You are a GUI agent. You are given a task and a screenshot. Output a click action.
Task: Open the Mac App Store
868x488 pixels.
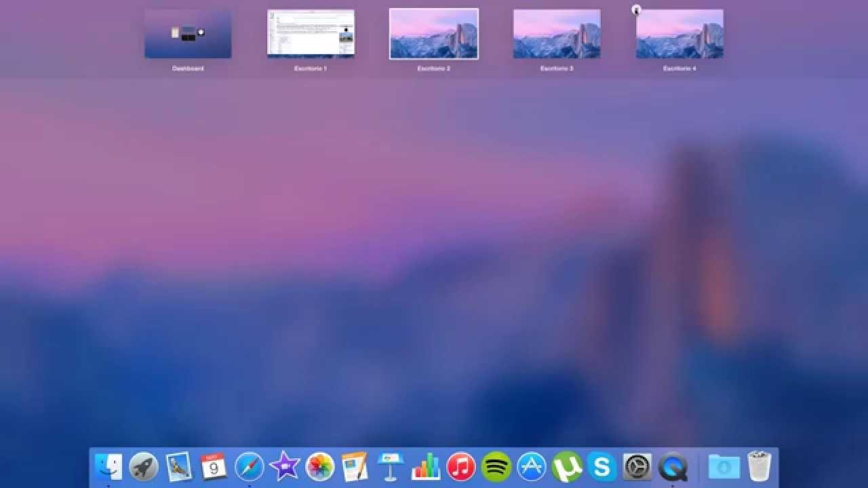tap(531, 466)
